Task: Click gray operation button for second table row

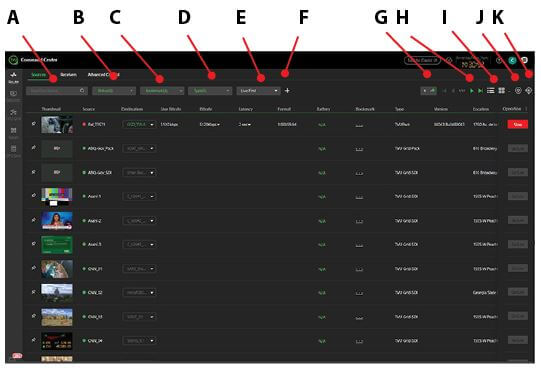Action: pos(518,148)
